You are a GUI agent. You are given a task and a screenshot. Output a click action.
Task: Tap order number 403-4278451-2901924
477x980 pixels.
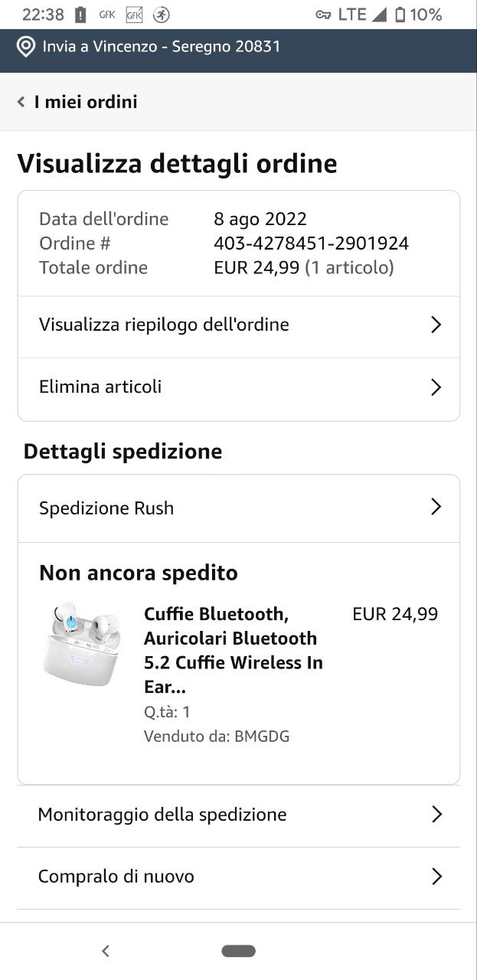311,243
